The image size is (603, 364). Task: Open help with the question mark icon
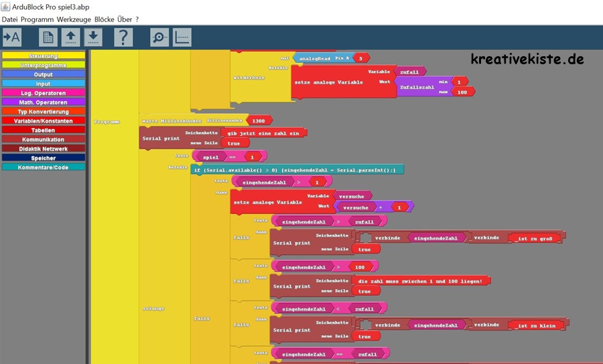pyautogui.click(x=123, y=37)
